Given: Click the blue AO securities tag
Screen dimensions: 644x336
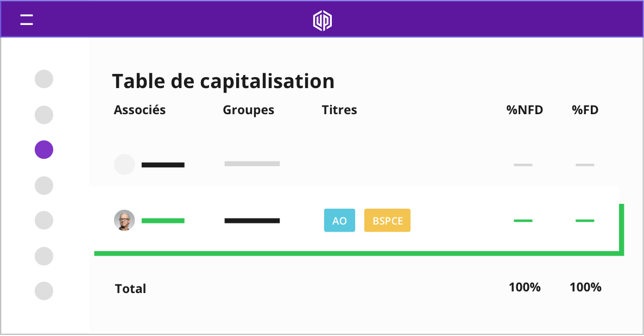Looking at the screenshot, I should (x=340, y=220).
